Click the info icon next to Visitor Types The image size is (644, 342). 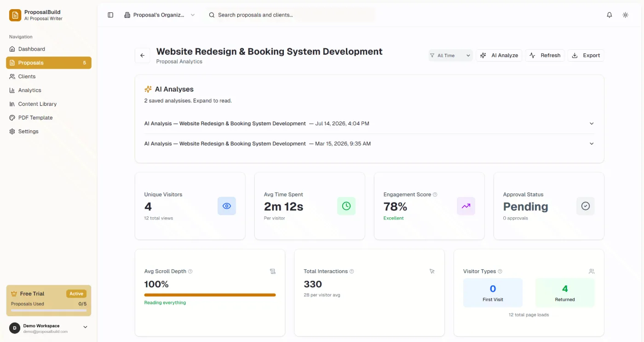[500, 272]
